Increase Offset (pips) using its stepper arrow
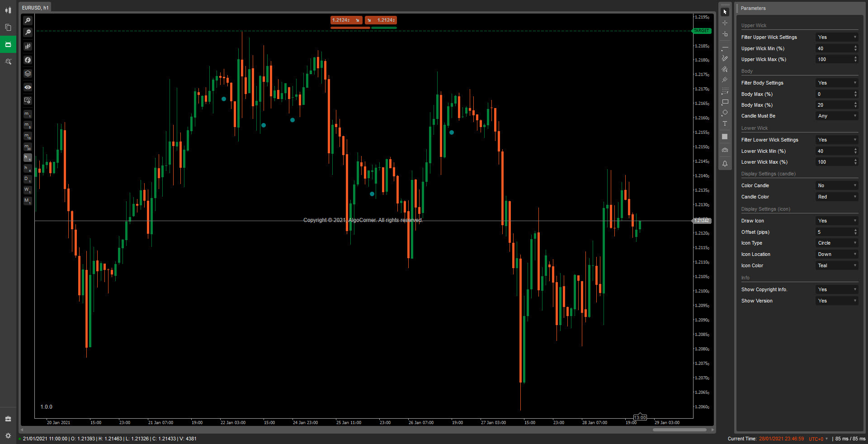 tap(855, 230)
